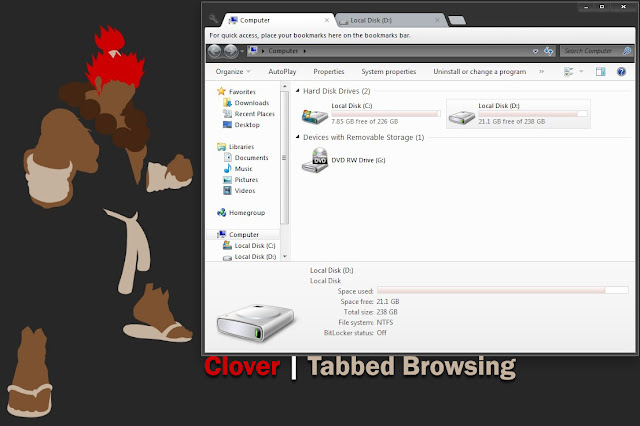Click the Back navigation button

coord(214,51)
